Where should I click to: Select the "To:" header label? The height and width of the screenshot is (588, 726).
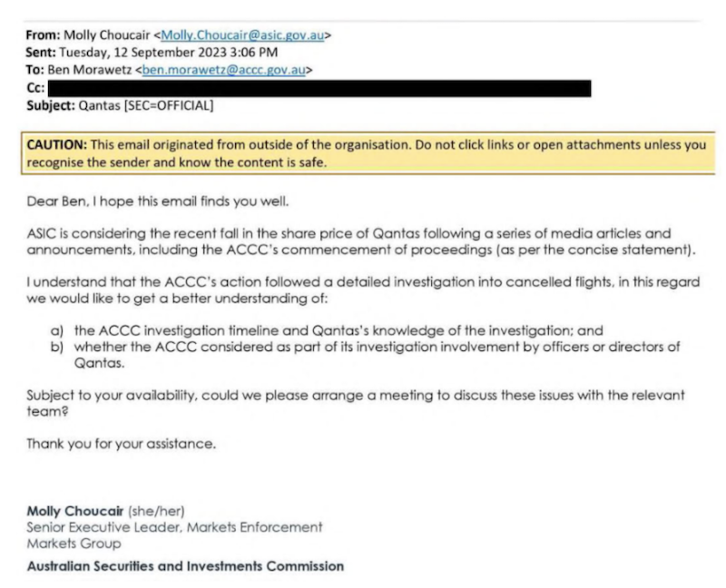(x=34, y=69)
